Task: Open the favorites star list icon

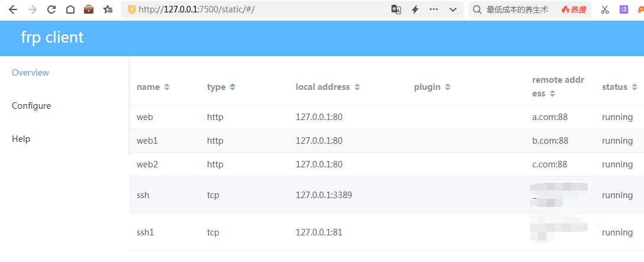Action: click(108, 9)
